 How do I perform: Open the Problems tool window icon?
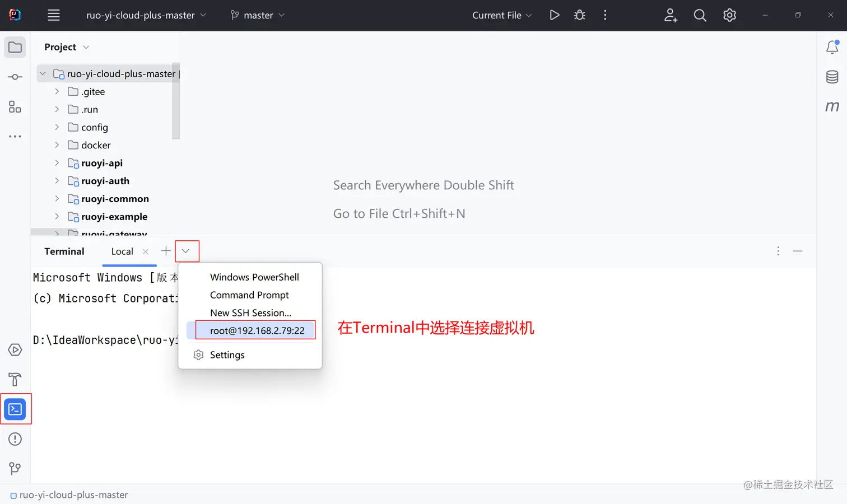coord(15,439)
